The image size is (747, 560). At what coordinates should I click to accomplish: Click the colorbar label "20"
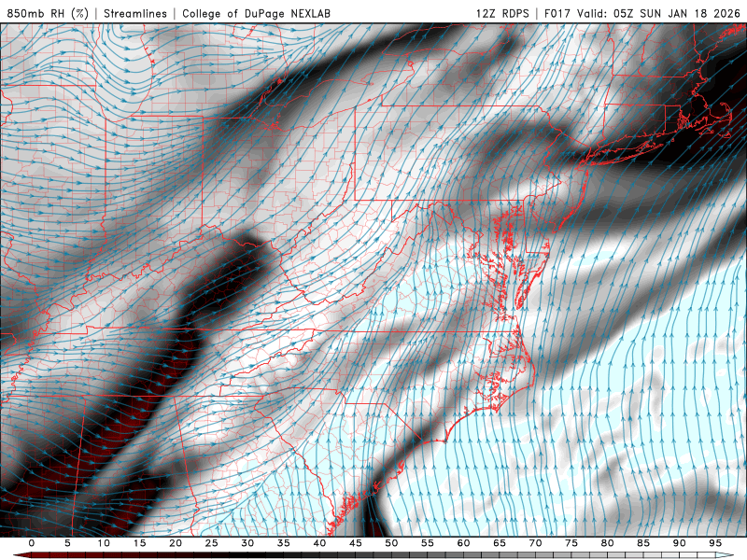click(176, 543)
